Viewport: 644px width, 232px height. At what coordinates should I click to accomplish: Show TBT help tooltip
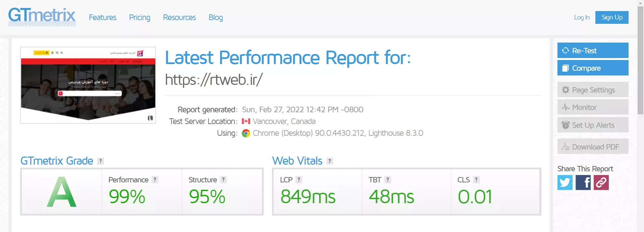[x=387, y=180]
